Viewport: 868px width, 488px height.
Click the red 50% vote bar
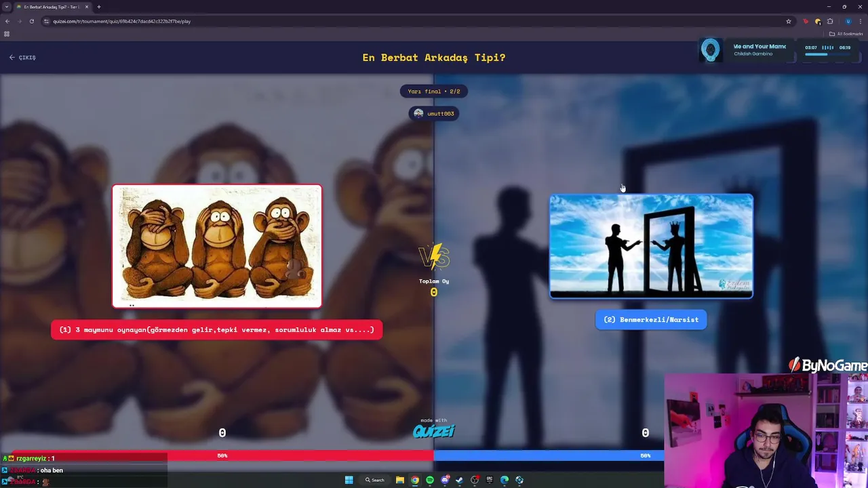click(x=222, y=455)
